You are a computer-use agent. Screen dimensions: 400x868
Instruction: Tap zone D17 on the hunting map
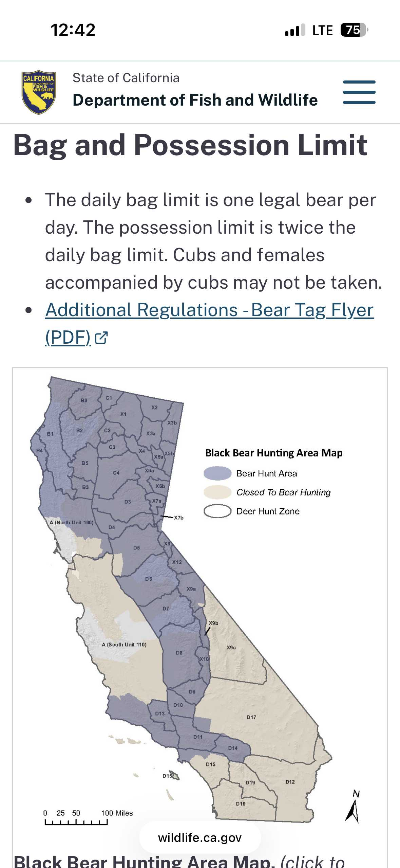tap(251, 717)
